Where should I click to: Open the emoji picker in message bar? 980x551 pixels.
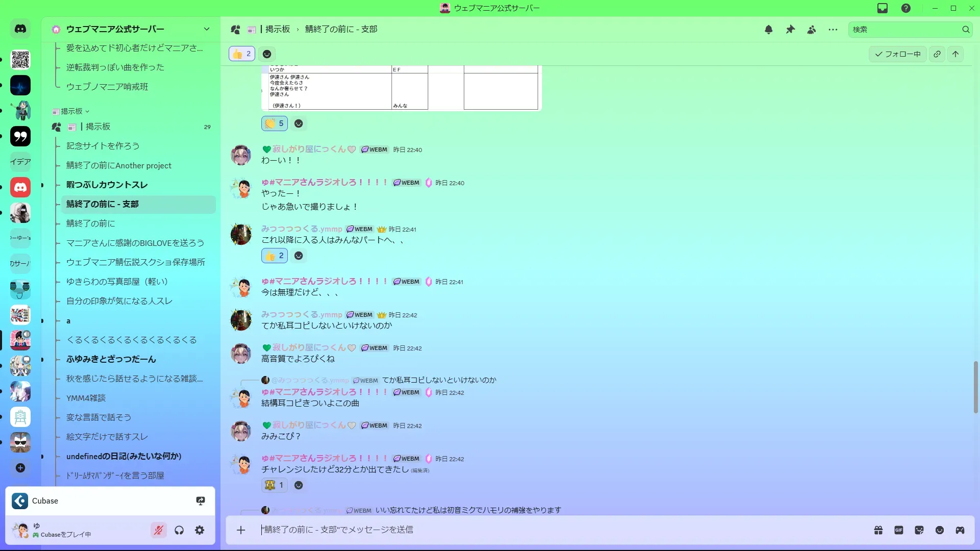pyautogui.click(x=940, y=530)
